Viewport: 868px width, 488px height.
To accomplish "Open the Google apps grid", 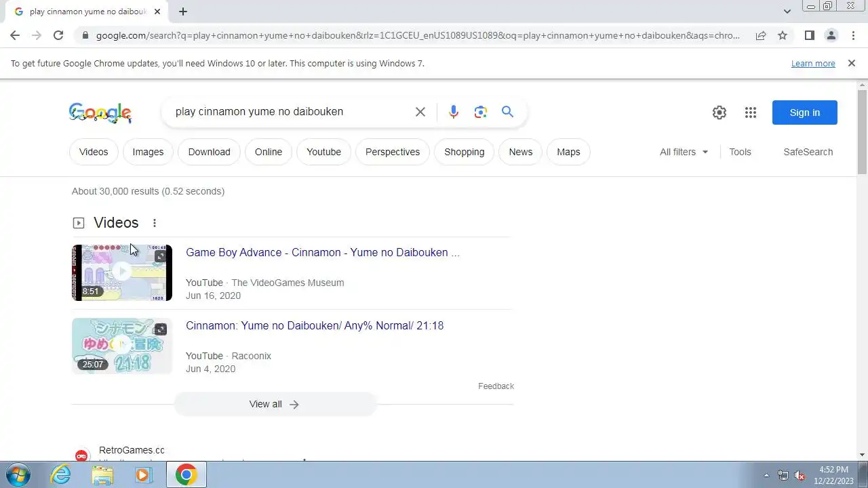I will [x=750, y=113].
